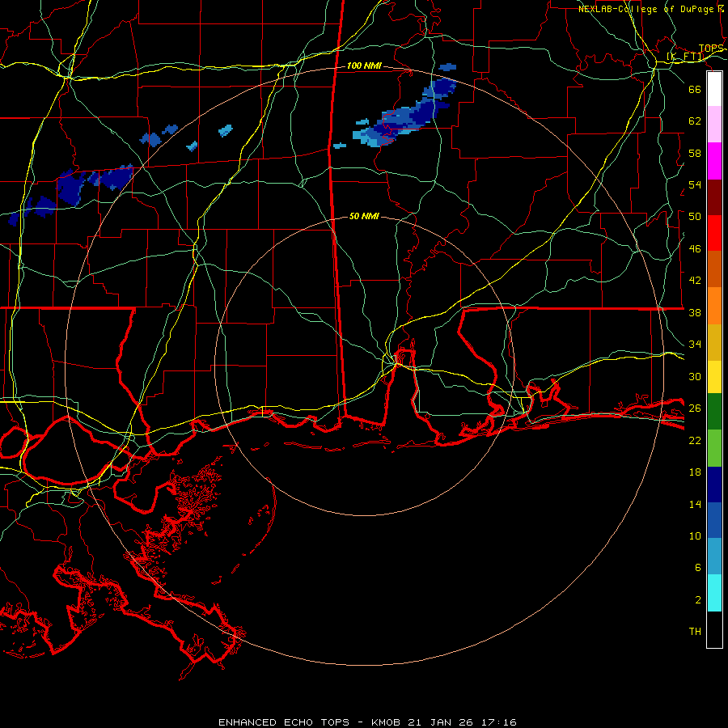Click the '100 NMI' range ring label

coord(364,66)
